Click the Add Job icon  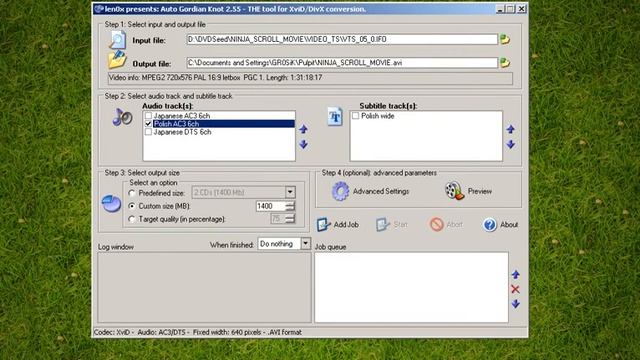click(324, 224)
